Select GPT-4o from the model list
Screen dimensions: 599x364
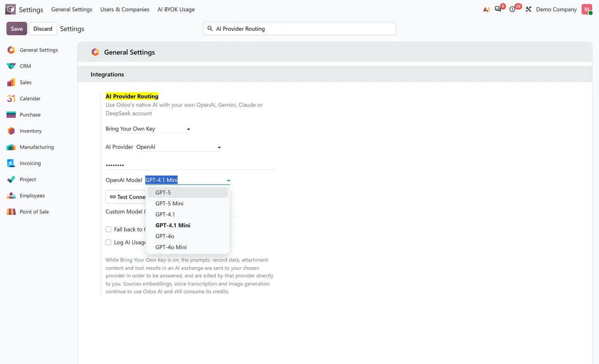pyautogui.click(x=187, y=236)
